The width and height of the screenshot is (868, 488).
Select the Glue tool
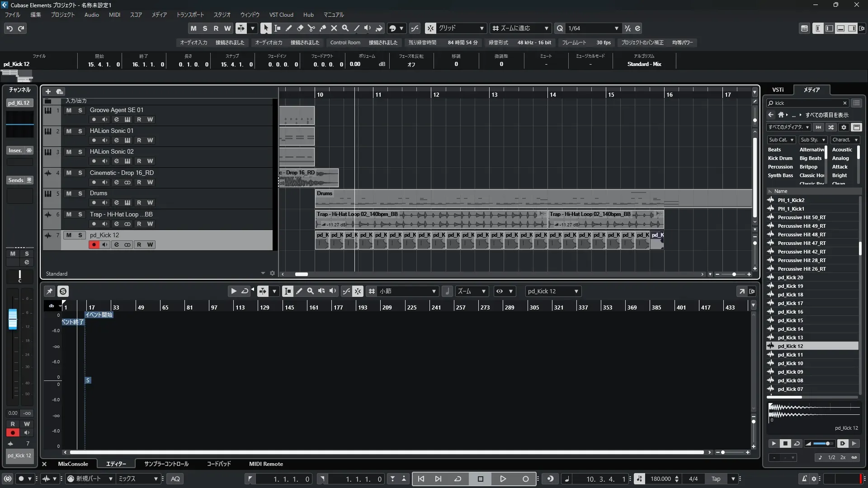(x=322, y=28)
